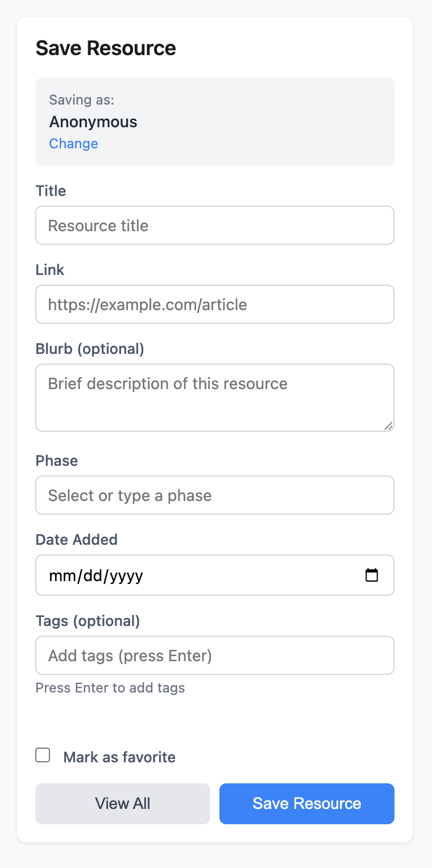Focus the Add tags input box
Image resolution: width=432 pixels, height=868 pixels.
pos(215,656)
